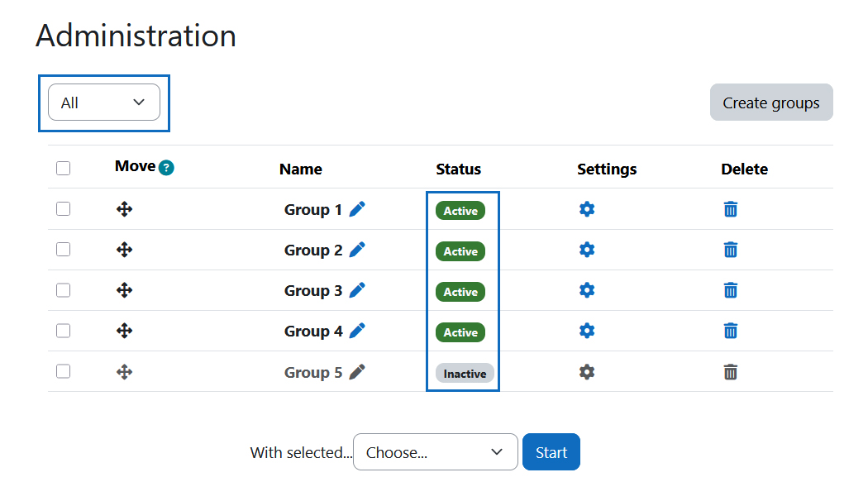The height and width of the screenshot is (501, 868).
Task: Open settings gear for Group 5
Action: coord(587,372)
